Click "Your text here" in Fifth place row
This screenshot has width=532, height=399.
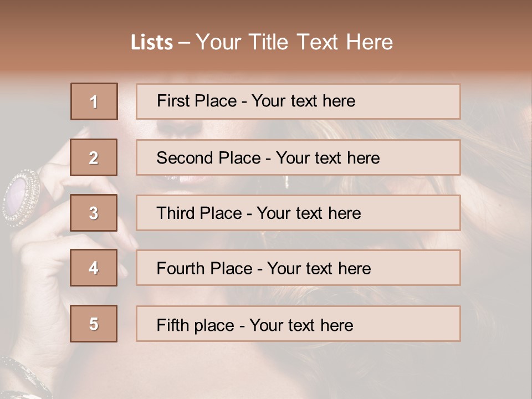pos(301,325)
